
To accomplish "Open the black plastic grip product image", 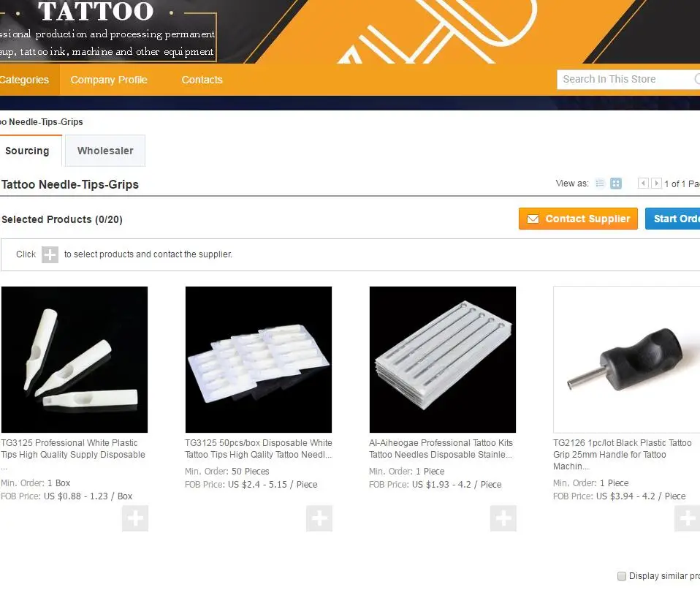I will point(627,360).
